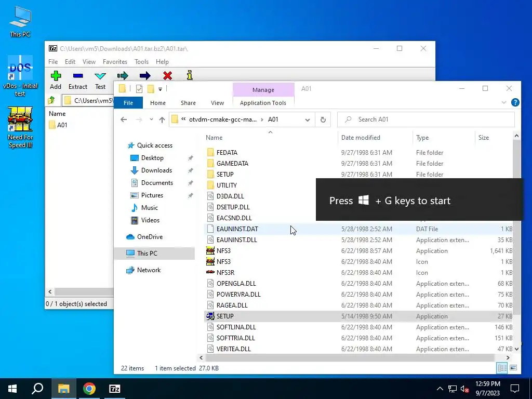The image size is (532, 399).
Task: Select the A01 folder in 7-Zip list
Action: coord(58,125)
